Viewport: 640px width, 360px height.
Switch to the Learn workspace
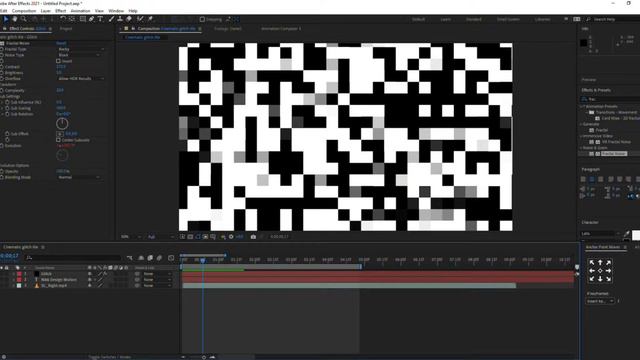pyautogui.click(x=446, y=19)
